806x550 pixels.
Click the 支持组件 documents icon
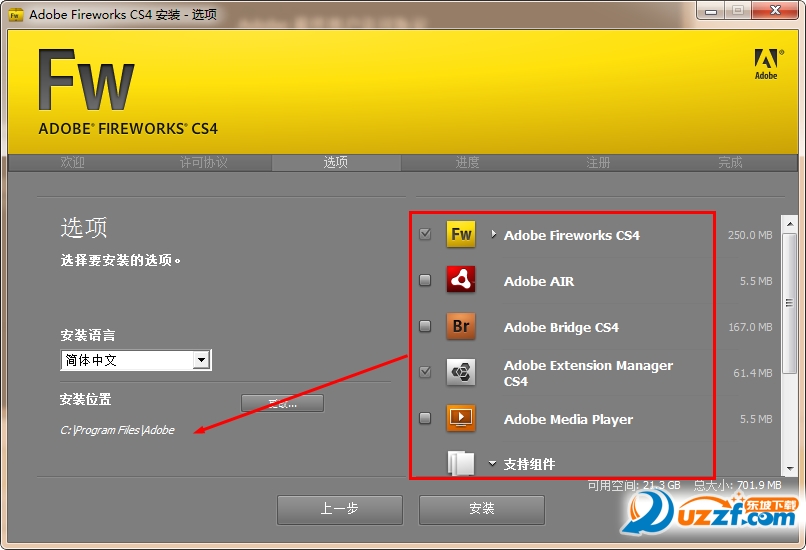(461, 463)
